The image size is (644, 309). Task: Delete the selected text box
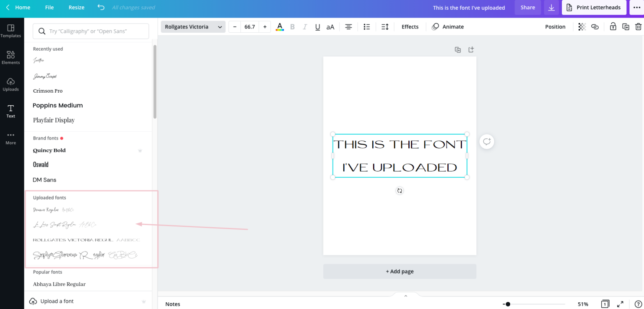(x=639, y=26)
